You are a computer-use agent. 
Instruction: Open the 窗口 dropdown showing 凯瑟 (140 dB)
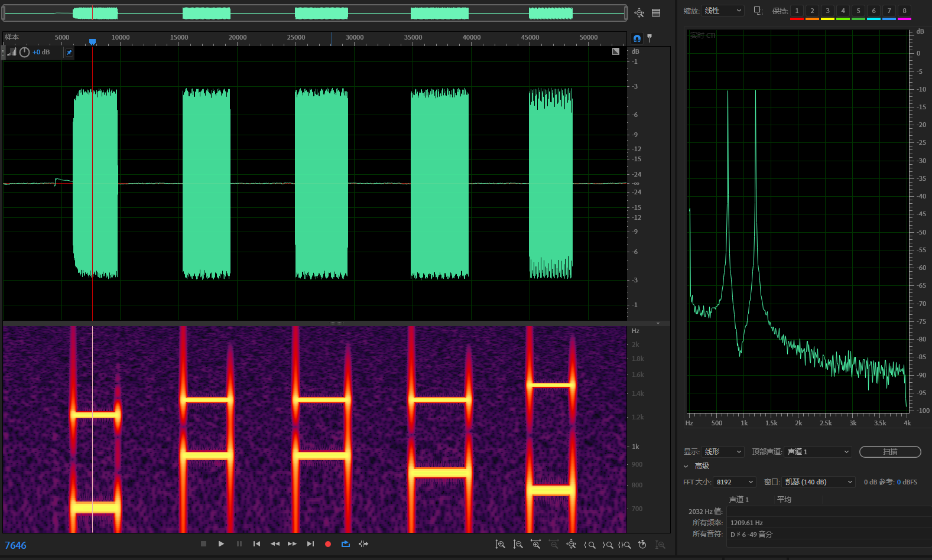(x=819, y=482)
